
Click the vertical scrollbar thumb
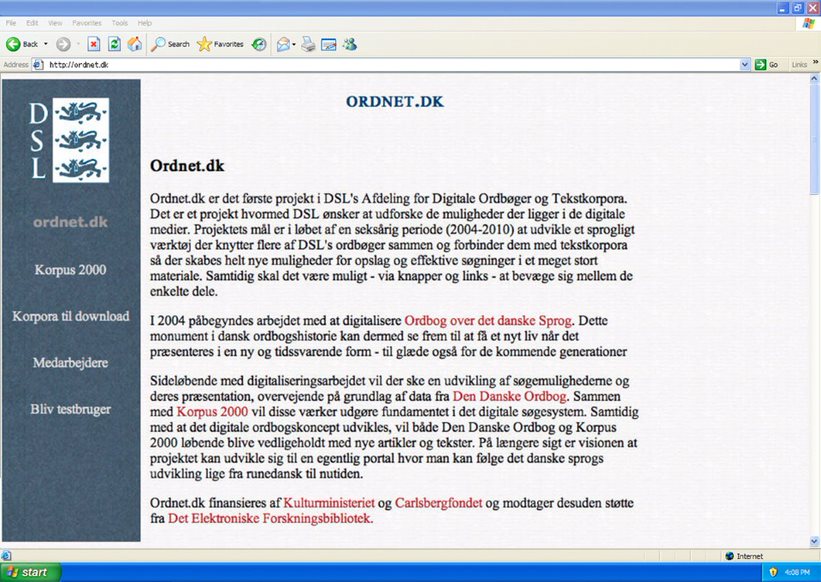[x=814, y=139]
